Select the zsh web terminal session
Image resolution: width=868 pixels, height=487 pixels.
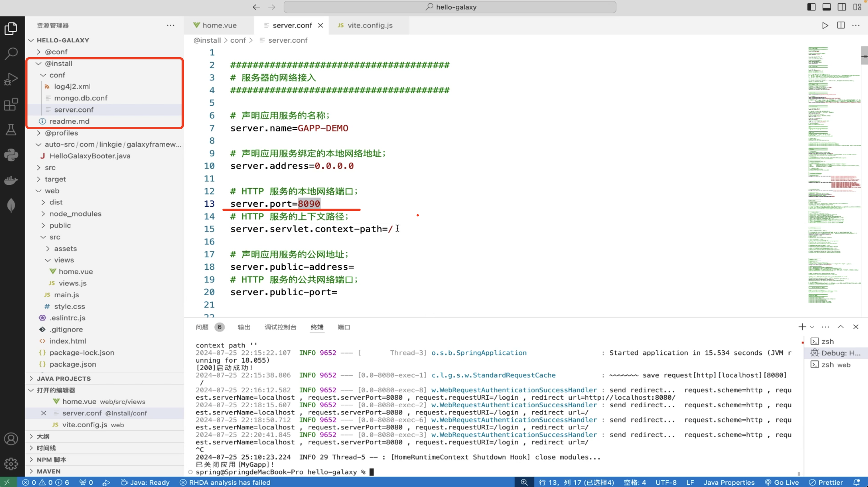pos(836,365)
